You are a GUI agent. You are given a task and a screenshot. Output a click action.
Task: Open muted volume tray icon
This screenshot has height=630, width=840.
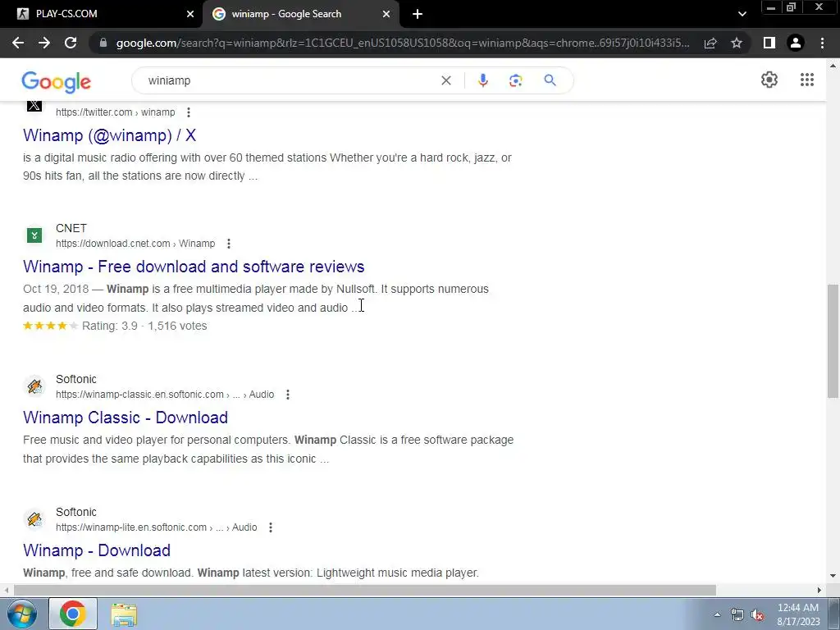point(757,615)
